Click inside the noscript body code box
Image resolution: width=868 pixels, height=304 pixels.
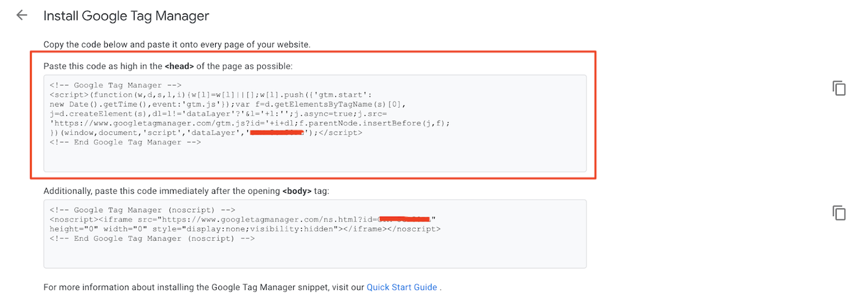tap(315, 233)
